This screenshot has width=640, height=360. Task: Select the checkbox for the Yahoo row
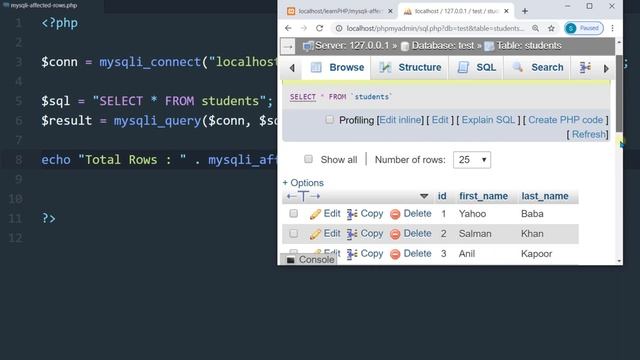tap(293, 213)
